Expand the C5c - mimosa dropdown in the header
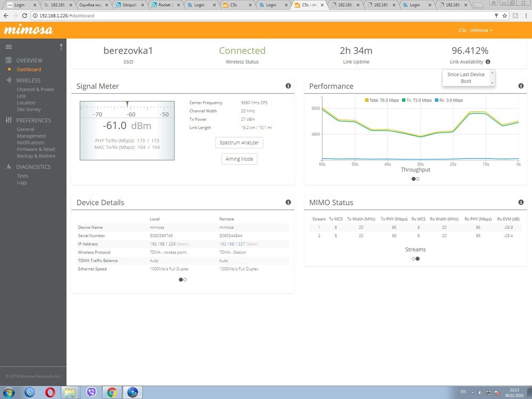Image resolution: width=532 pixels, height=399 pixels. point(476,30)
